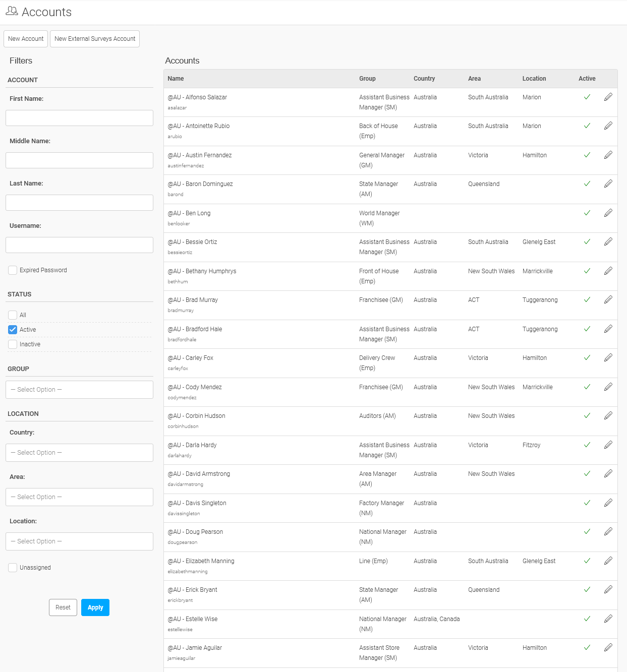Click pencil icon for Doug Pearson
The image size is (627, 672).
[x=608, y=531]
